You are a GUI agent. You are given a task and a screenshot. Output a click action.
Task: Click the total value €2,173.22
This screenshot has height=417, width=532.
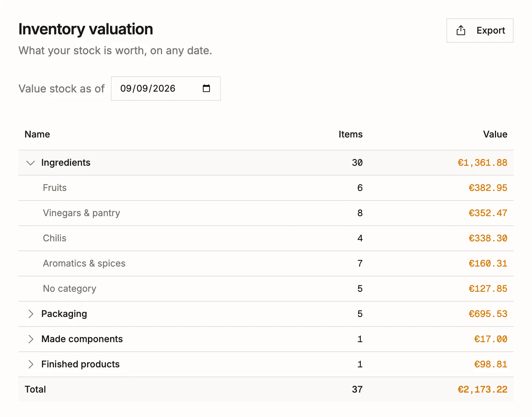point(482,390)
